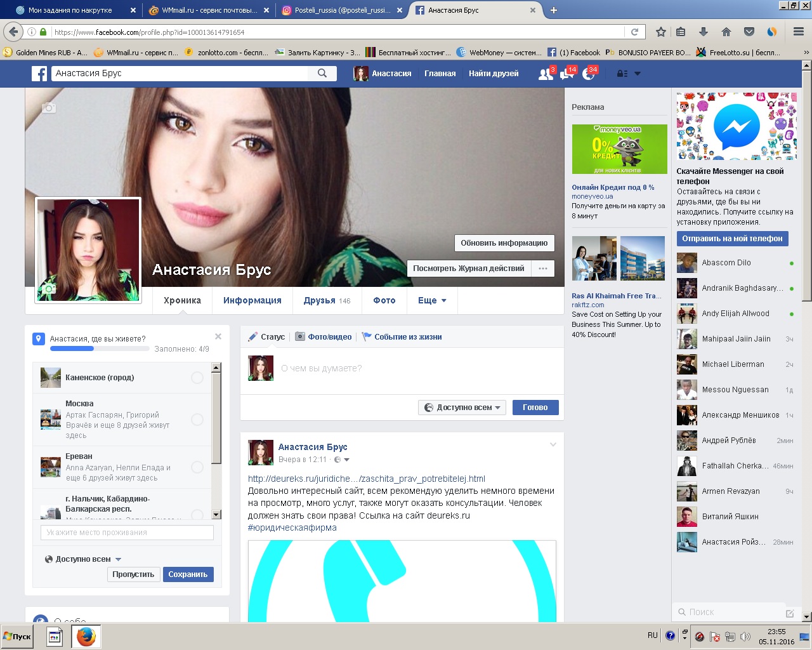
Task: Open the Firefox hamburger menu
Action: pyautogui.click(x=799, y=32)
